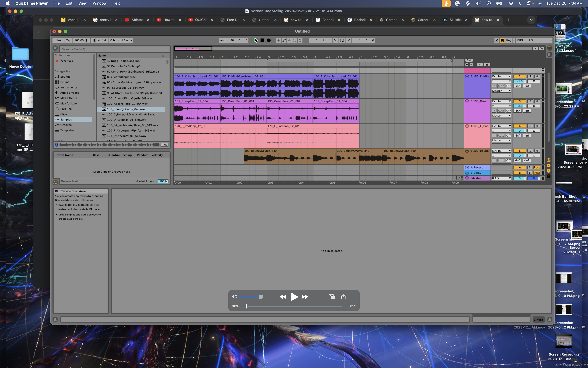The width and height of the screenshot is (588, 368).
Task: Click the Re-enable Automation arrow icon
Action: [289, 40]
